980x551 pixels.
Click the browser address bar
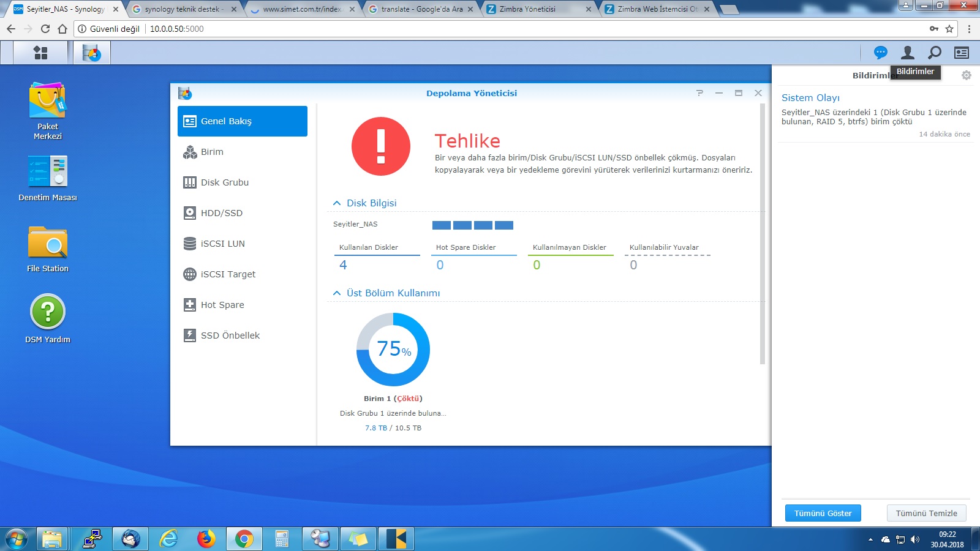coord(490,29)
